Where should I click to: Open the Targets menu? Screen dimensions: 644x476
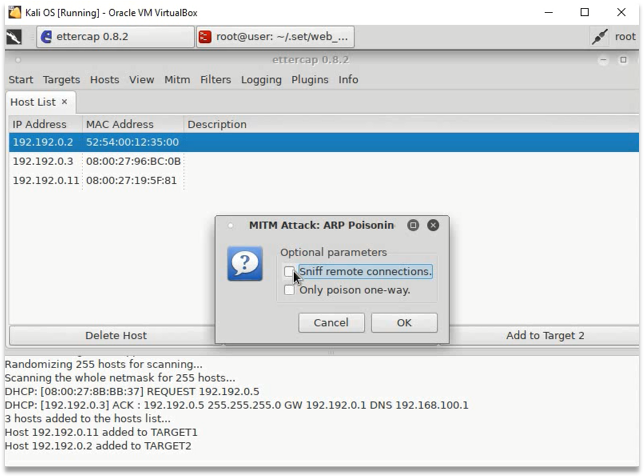(x=62, y=79)
